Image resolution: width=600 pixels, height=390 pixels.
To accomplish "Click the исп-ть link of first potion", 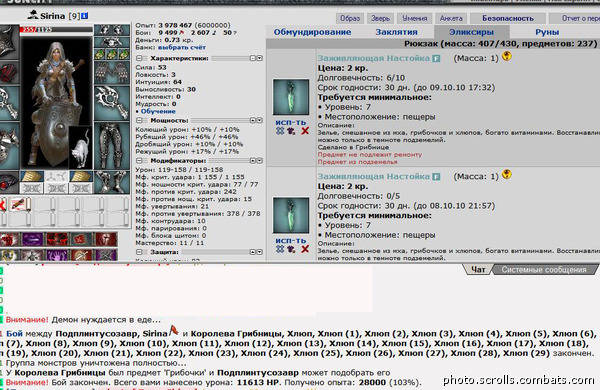I will (x=291, y=122).
